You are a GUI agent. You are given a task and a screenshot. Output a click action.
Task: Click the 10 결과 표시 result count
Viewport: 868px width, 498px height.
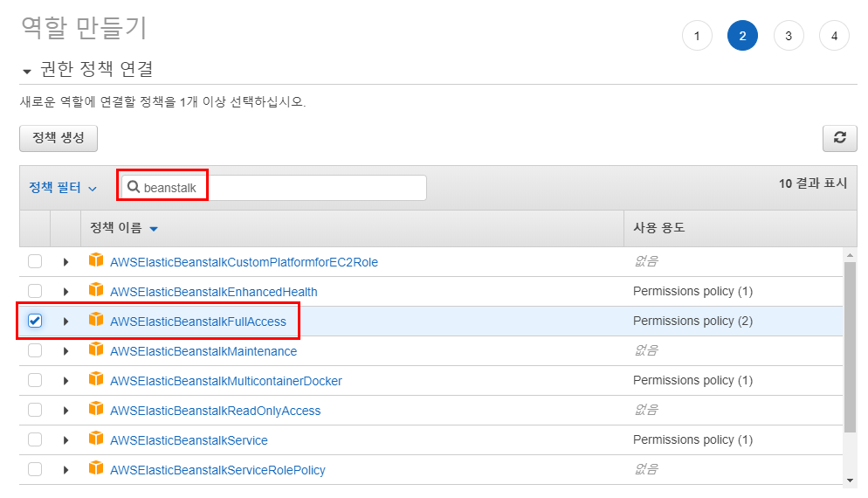click(x=813, y=183)
